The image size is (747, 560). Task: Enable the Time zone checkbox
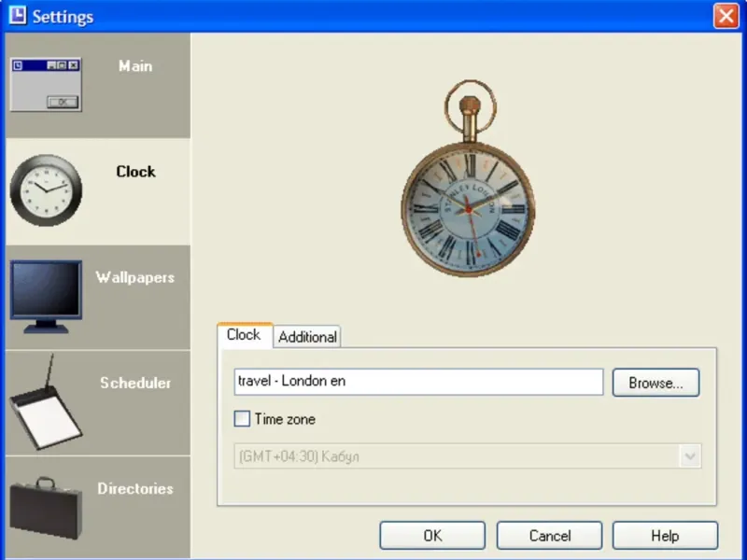[242, 418]
